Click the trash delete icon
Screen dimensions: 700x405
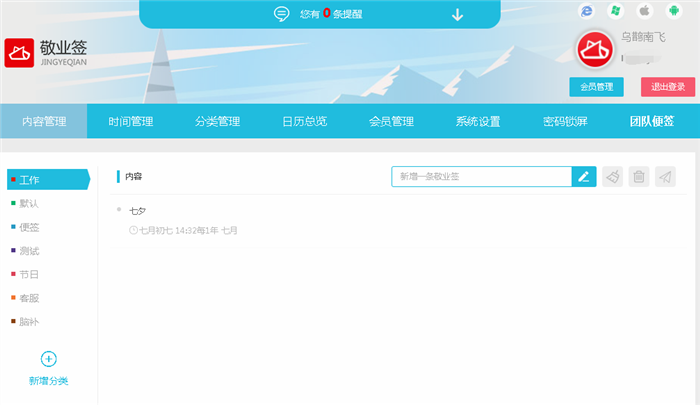pyautogui.click(x=640, y=177)
